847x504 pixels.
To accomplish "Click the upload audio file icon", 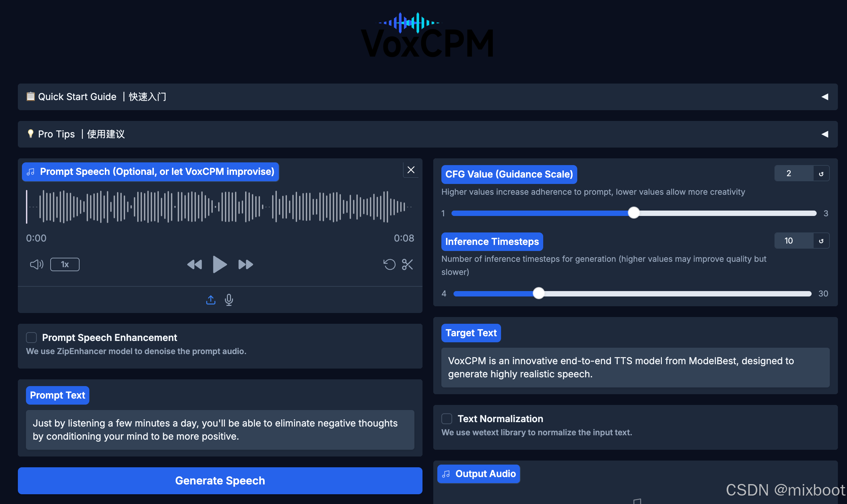I will 211,300.
